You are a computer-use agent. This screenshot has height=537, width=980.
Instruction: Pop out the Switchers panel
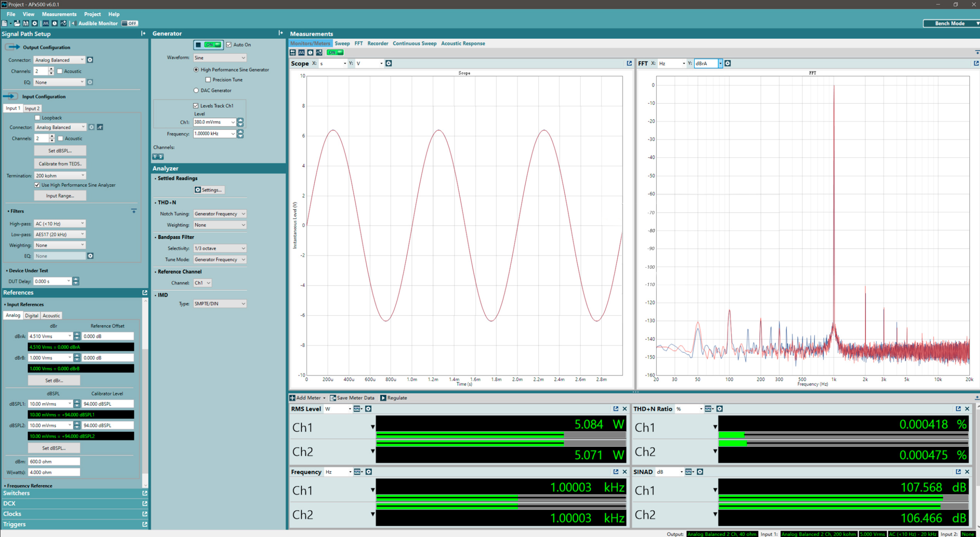145,493
